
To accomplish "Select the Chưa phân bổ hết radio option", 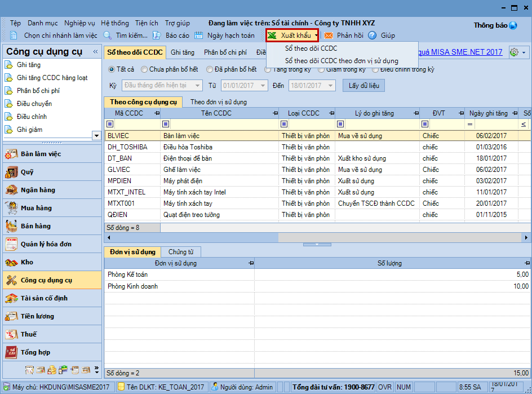I will click(145, 70).
